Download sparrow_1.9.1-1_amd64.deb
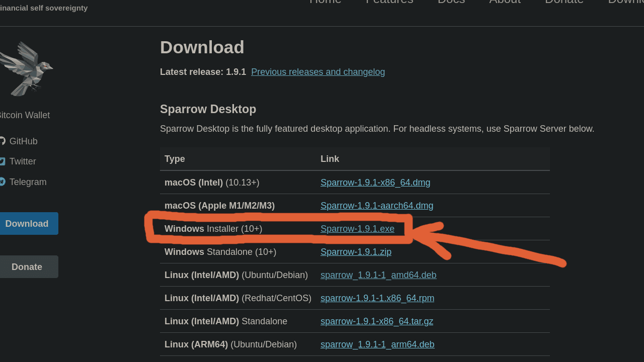This screenshot has width=644, height=362. click(378, 275)
